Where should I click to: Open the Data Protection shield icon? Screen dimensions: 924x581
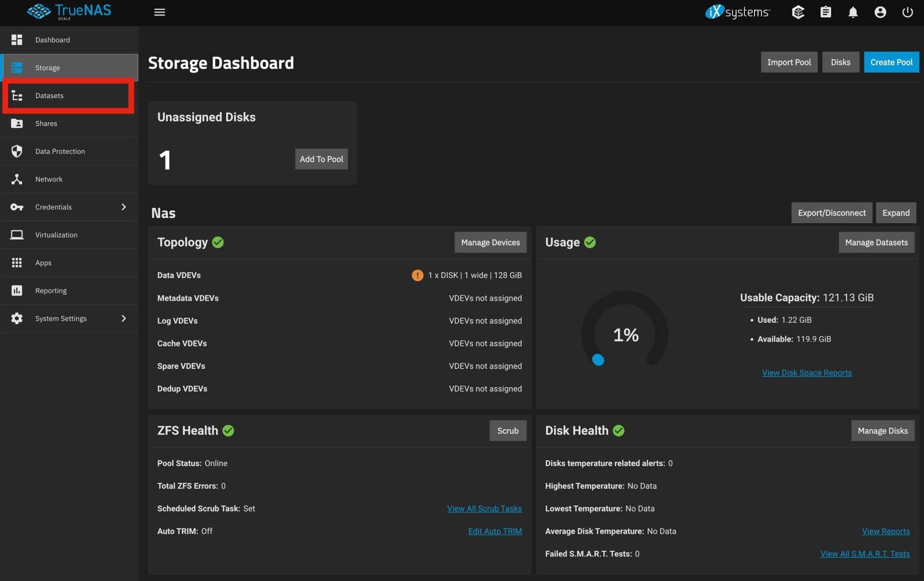[17, 151]
